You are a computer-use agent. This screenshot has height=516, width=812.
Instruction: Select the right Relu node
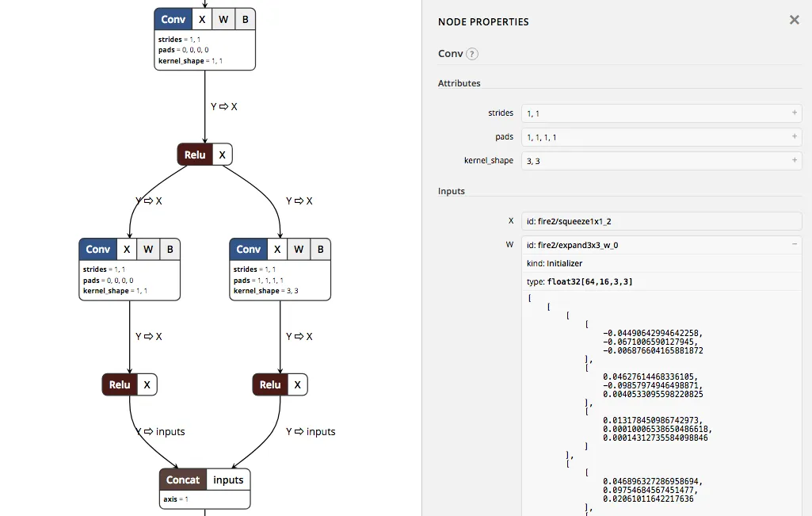(x=269, y=384)
